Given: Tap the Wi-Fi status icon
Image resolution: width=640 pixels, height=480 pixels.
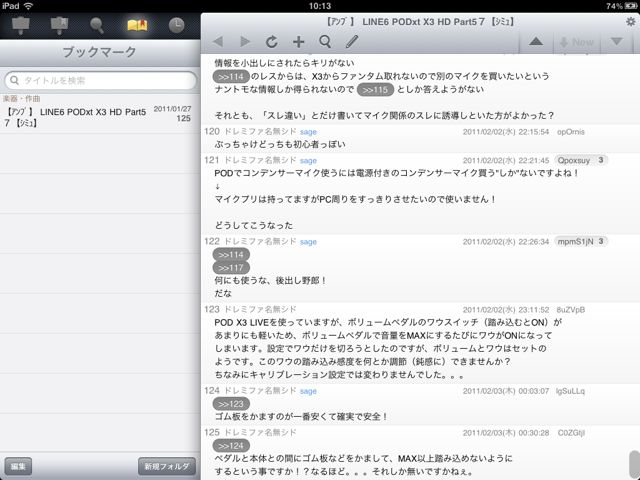Looking at the screenshot, I should pos(29,6).
